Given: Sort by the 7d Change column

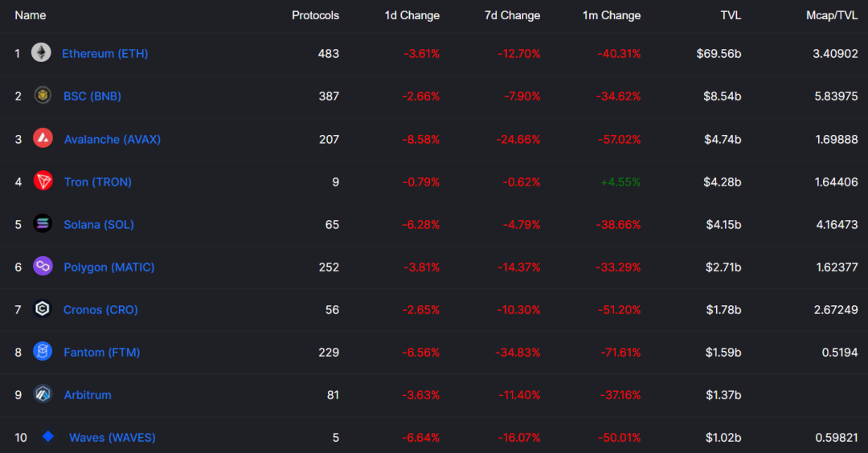Looking at the screenshot, I should pyautogui.click(x=512, y=15).
